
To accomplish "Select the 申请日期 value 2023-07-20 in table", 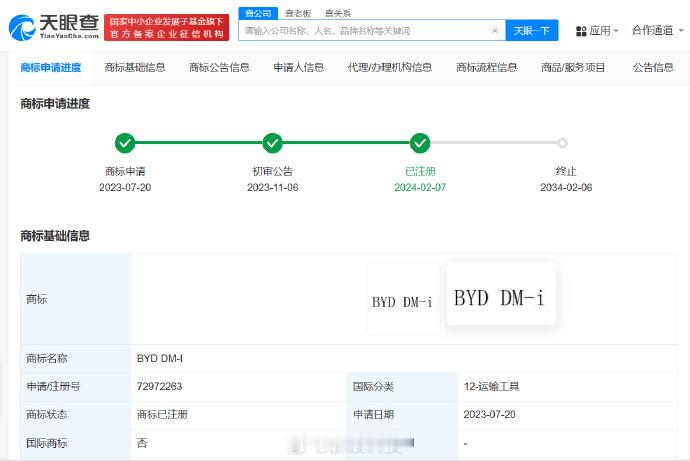I will [x=489, y=414].
